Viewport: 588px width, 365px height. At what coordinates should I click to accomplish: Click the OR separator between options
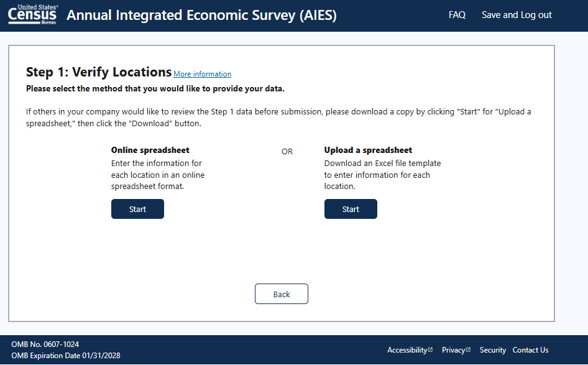[x=287, y=151]
